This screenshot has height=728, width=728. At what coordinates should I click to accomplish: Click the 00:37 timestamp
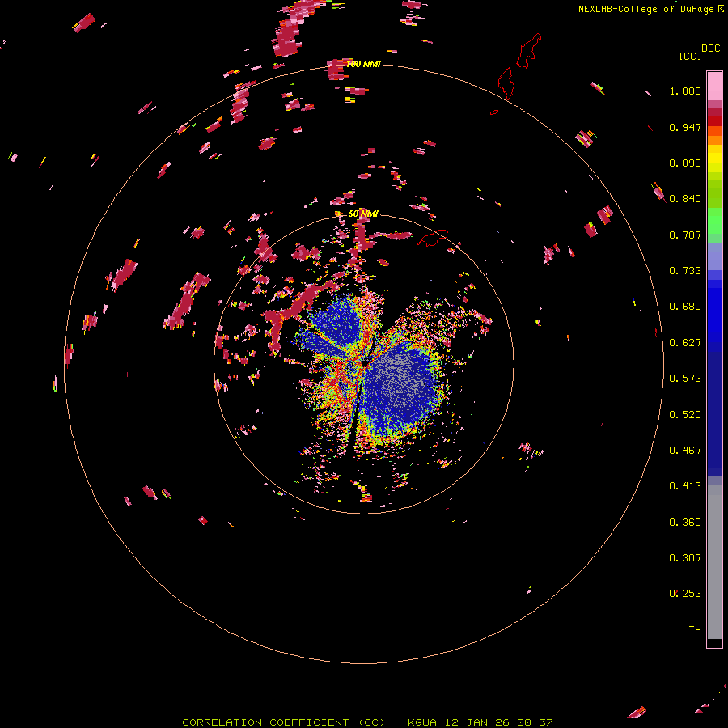coord(535,722)
